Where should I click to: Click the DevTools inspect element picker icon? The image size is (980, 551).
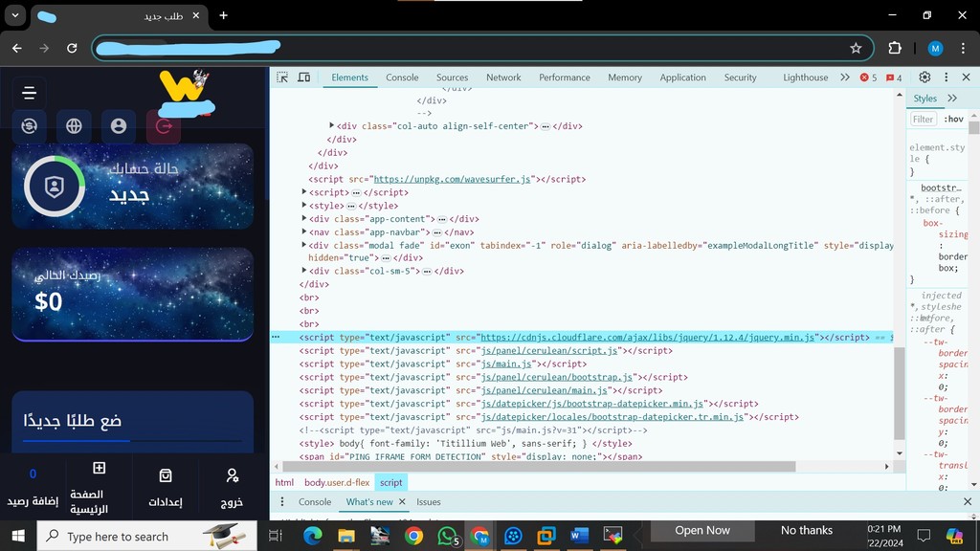(x=282, y=77)
